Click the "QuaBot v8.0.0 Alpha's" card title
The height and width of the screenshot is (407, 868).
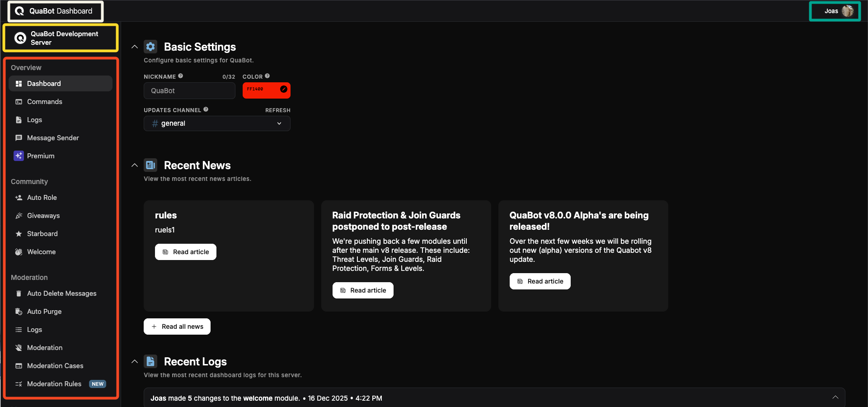pos(579,221)
